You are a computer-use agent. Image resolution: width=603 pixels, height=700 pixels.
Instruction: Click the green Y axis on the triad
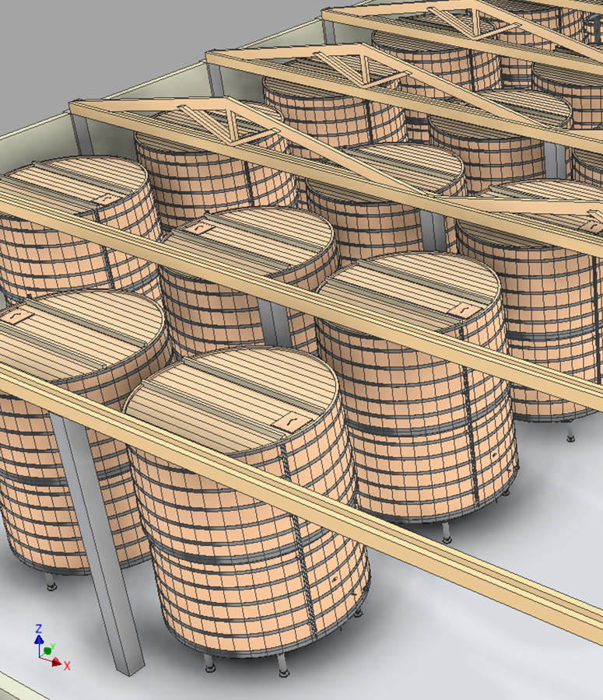(48, 649)
